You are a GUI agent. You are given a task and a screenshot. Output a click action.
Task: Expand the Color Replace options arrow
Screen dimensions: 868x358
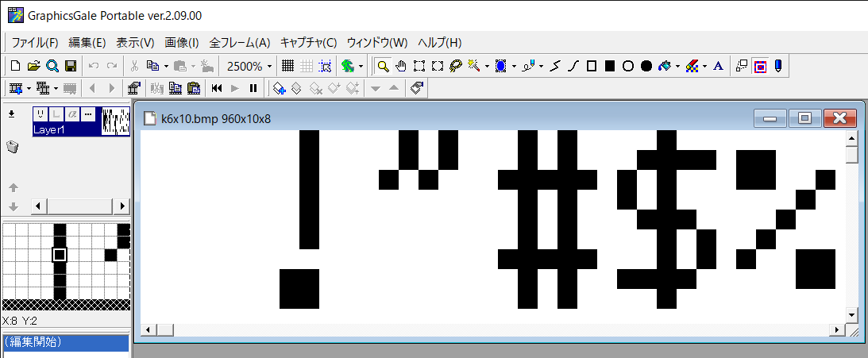(x=705, y=67)
